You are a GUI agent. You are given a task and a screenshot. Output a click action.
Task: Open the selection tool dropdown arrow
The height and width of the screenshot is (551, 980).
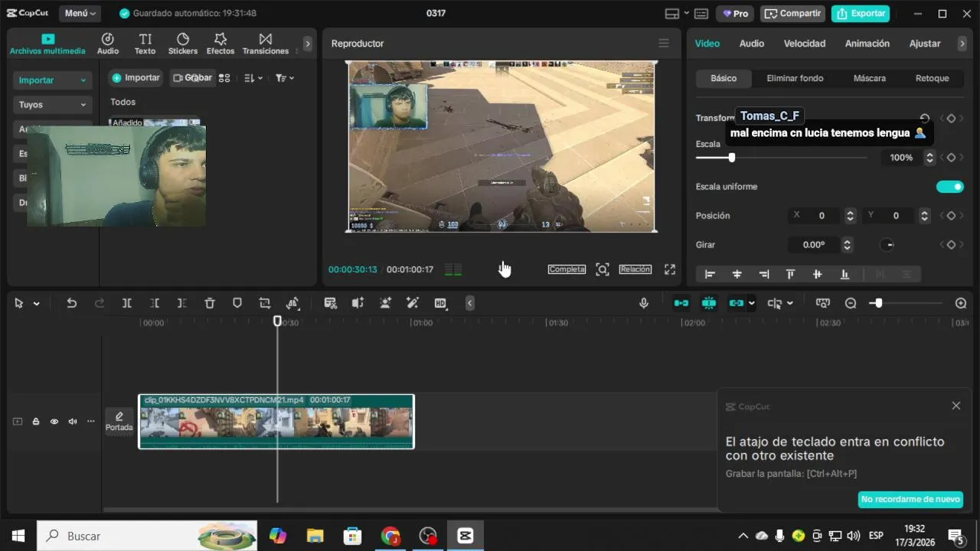click(36, 304)
